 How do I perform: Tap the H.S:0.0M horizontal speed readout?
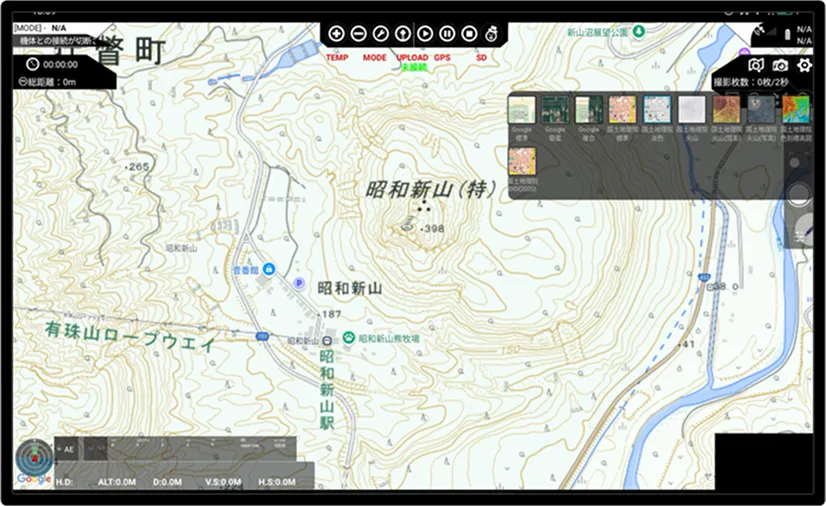(277, 482)
